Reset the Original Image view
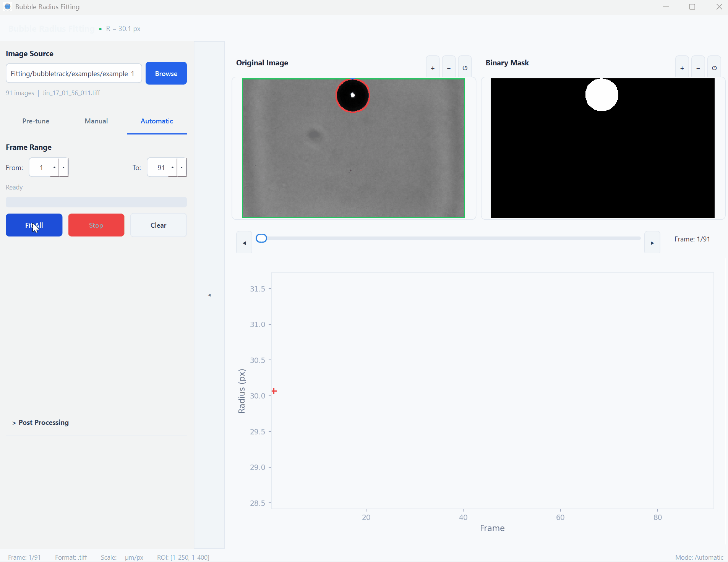Viewport: 728px width, 562px height. [x=465, y=68]
